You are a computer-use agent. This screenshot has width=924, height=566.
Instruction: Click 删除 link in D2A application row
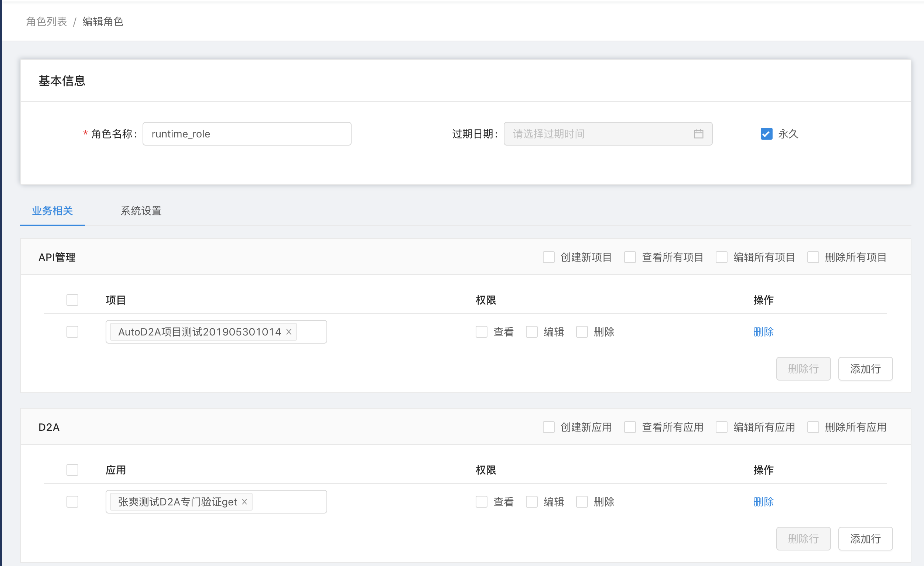coord(763,502)
